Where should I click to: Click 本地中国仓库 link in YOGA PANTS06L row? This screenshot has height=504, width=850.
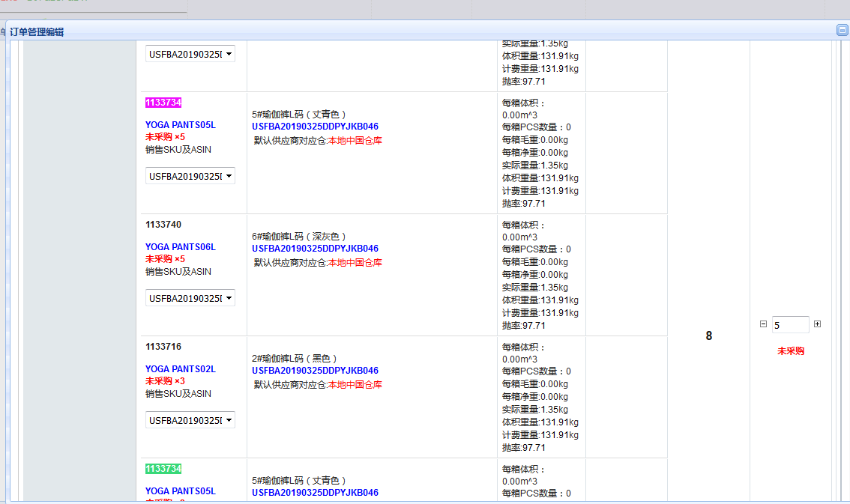tap(355, 263)
